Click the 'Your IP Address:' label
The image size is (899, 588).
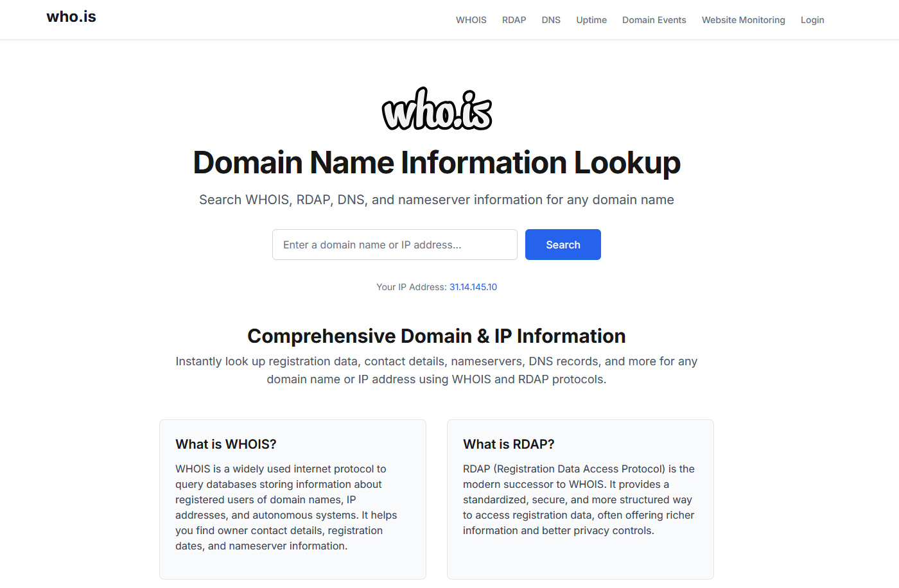[x=411, y=287]
